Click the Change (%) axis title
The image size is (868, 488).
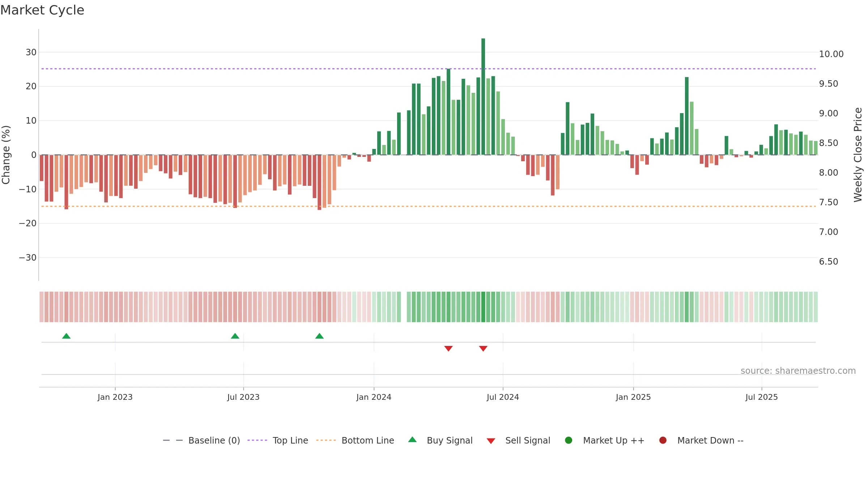pos(6,155)
